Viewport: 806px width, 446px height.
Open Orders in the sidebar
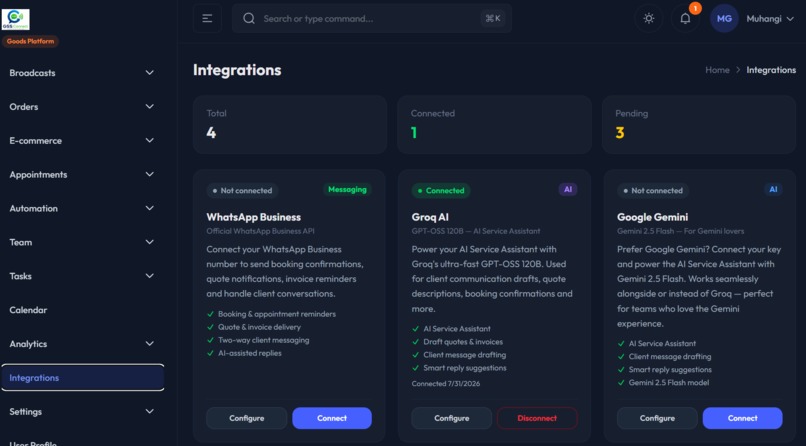[83, 107]
